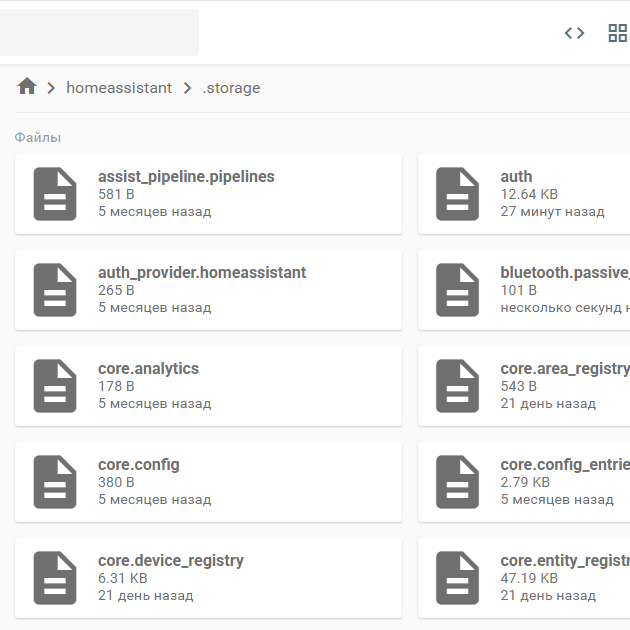The width and height of the screenshot is (630, 630).
Task: Go to home folder via house icon
Action: click(27, 86)
